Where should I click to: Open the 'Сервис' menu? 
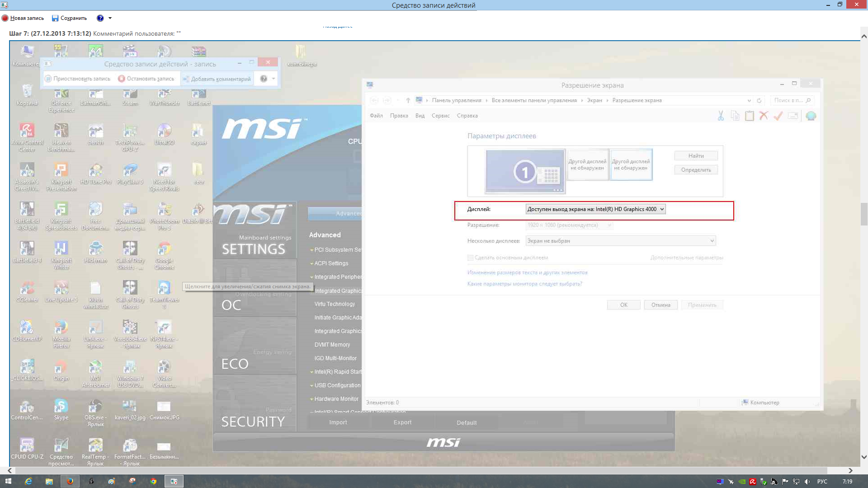(440, 116)
